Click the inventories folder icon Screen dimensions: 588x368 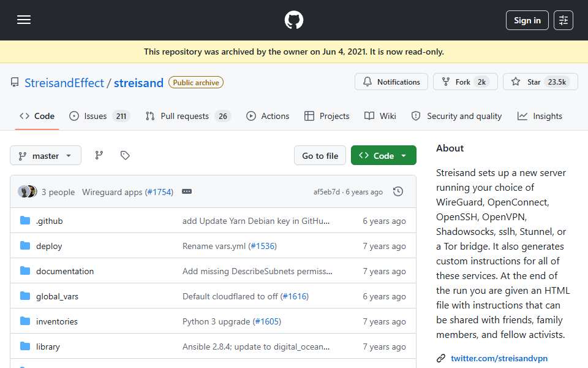[24, 321]
